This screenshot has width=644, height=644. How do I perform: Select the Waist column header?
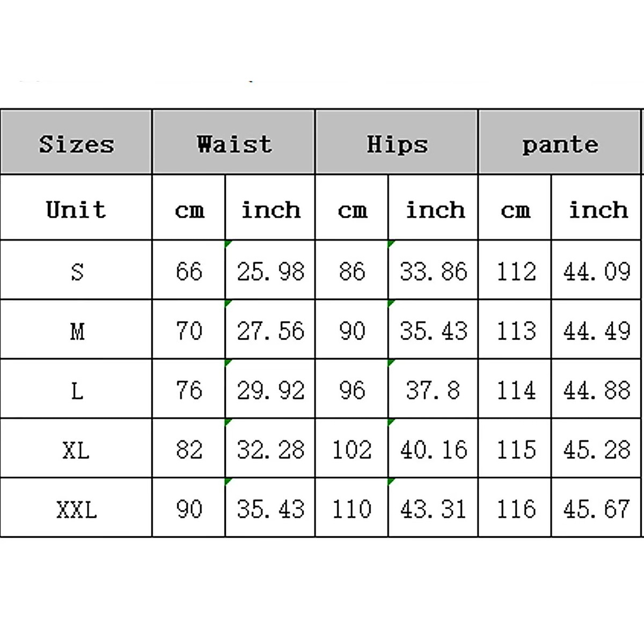233,143
